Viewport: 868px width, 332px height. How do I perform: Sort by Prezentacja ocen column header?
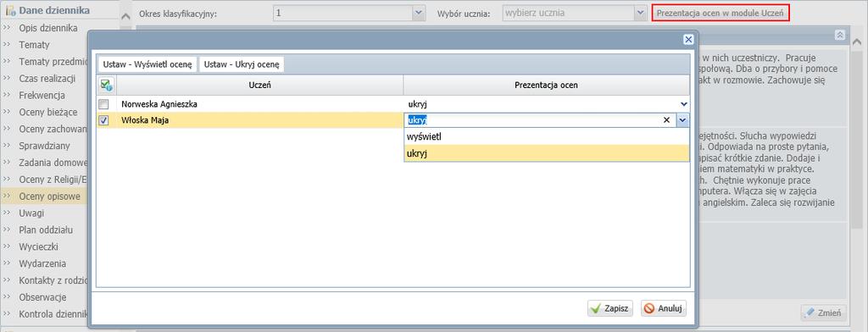[x=547, y=86]
